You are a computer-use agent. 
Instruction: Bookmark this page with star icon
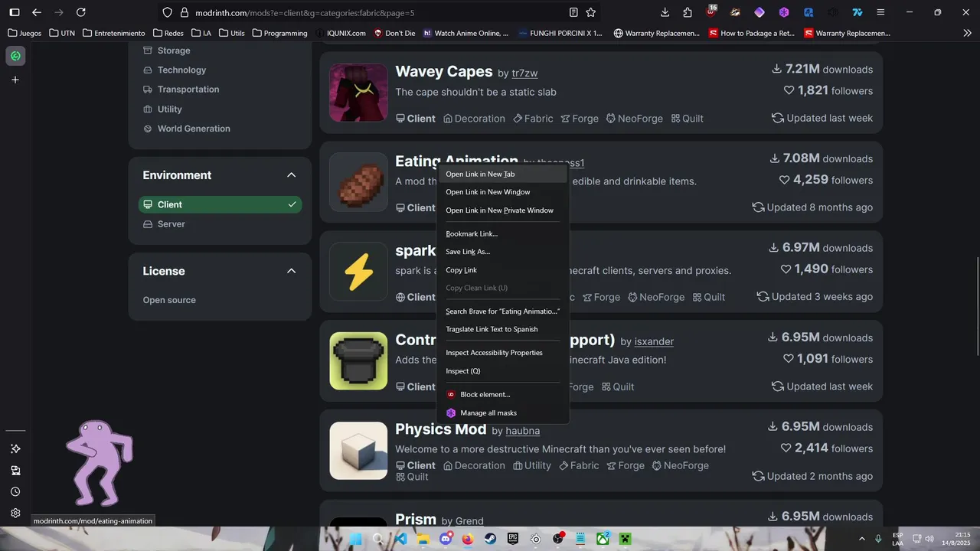coord(591,12)
